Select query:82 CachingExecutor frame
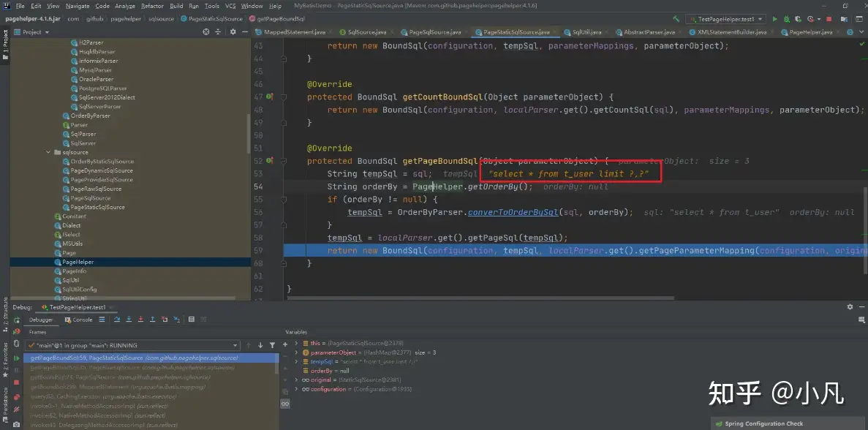The image size is (868, 430). [103, 396]
